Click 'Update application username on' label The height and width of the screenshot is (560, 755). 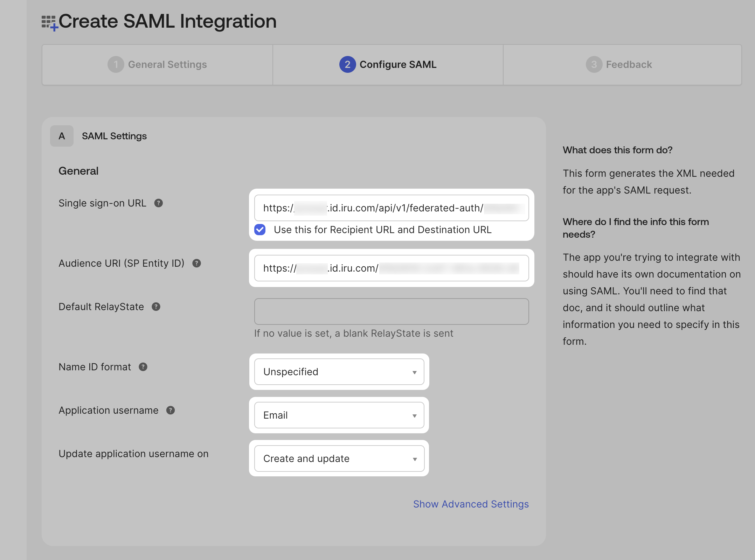133,454
